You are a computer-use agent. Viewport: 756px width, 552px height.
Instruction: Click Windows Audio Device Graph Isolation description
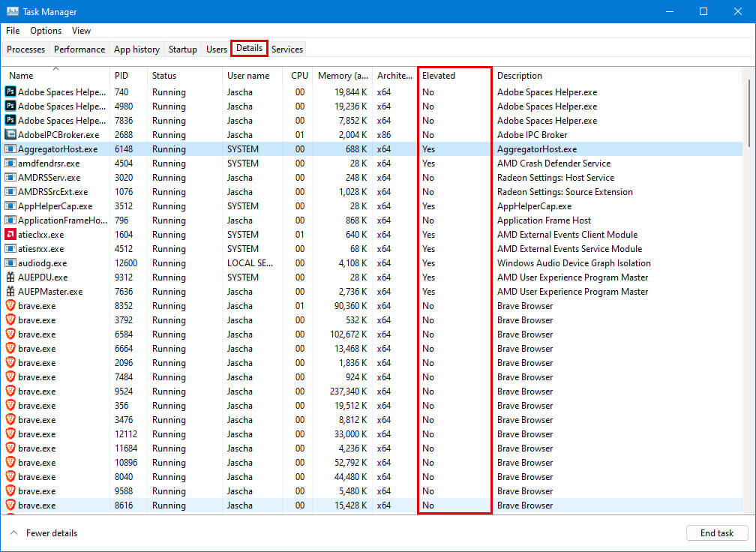[x=574, y=263]
